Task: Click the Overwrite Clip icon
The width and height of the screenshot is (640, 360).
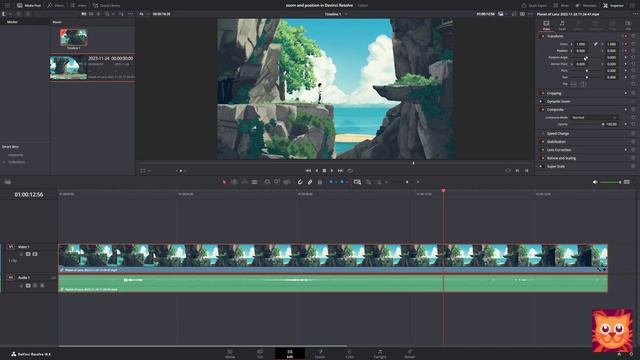Action: coord(277,182)
